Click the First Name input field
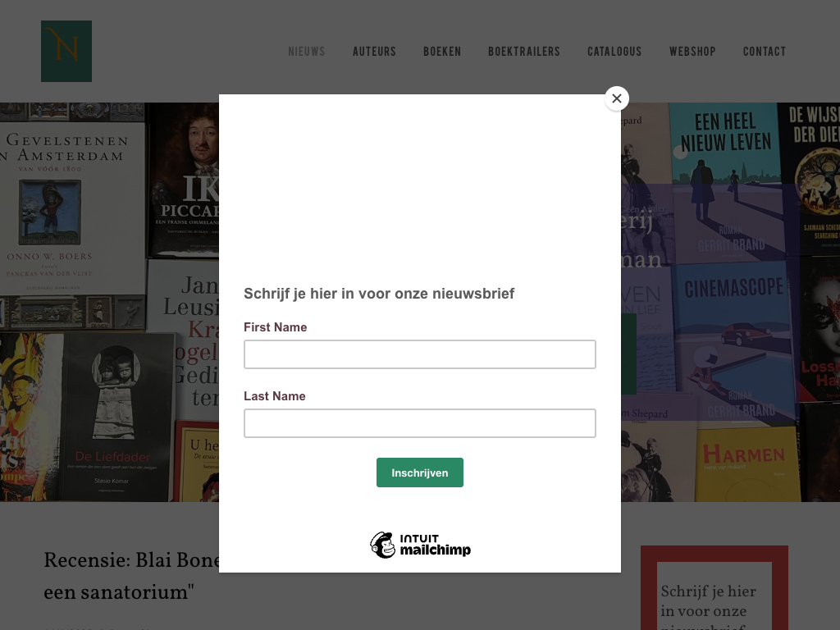The width and height of the screenshot is (840, 630). [x=419, y=354]
